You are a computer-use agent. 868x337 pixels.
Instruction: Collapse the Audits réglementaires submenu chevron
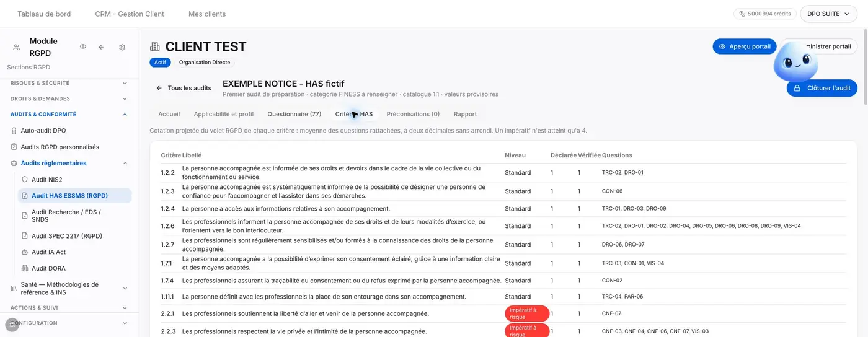point(125,163)
